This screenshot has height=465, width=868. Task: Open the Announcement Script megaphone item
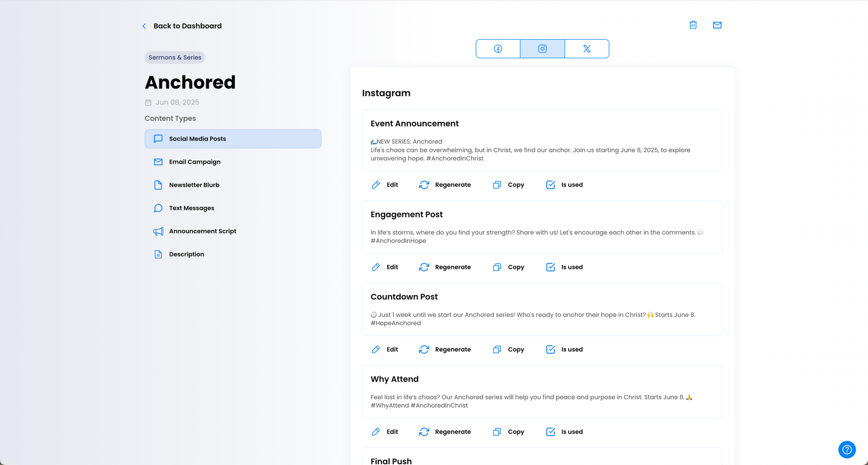pos(233,231)
